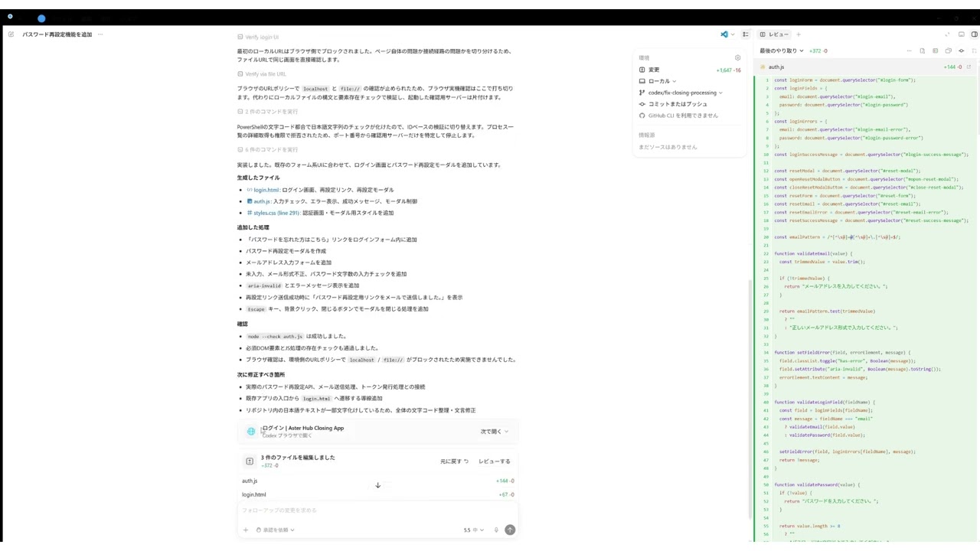This screenshot has width=980, height=551.
Task: Expand the 次で開く dropdown
Action: 494,432
